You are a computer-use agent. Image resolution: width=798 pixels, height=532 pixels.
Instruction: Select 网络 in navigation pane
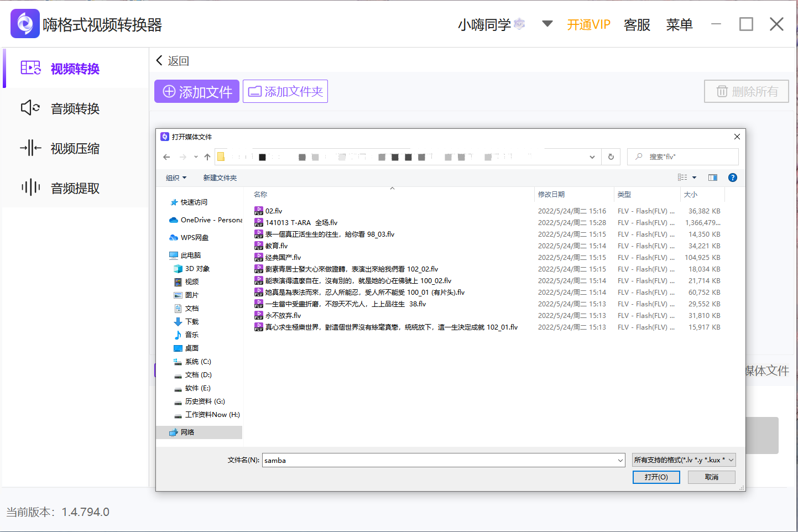(199, 432)
